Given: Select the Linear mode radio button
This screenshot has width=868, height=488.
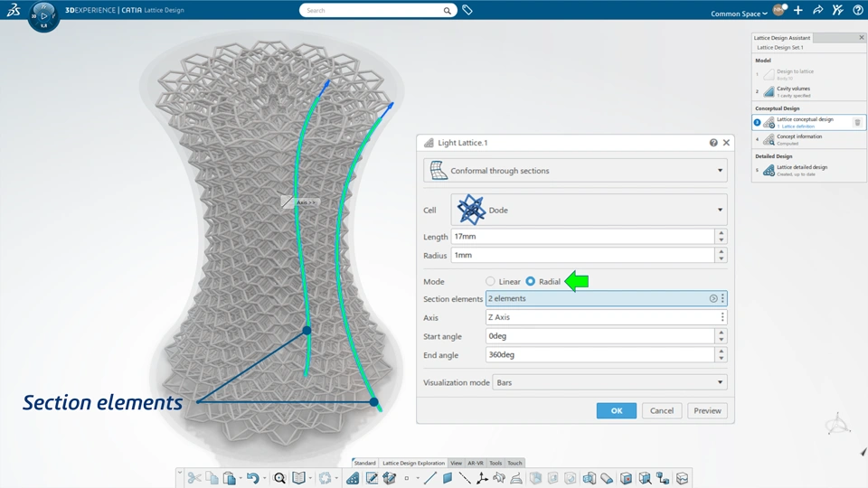Looking at the screenshot, I should pyautogui.click(x=490, y=281).
